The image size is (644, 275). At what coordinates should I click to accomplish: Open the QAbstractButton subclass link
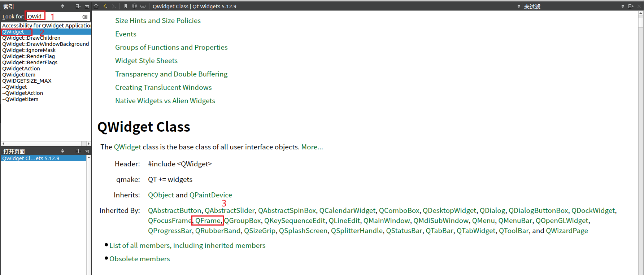point(175,210)
